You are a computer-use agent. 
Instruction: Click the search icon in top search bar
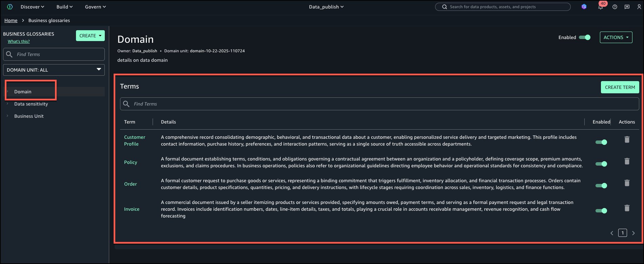tap(445, 7)
